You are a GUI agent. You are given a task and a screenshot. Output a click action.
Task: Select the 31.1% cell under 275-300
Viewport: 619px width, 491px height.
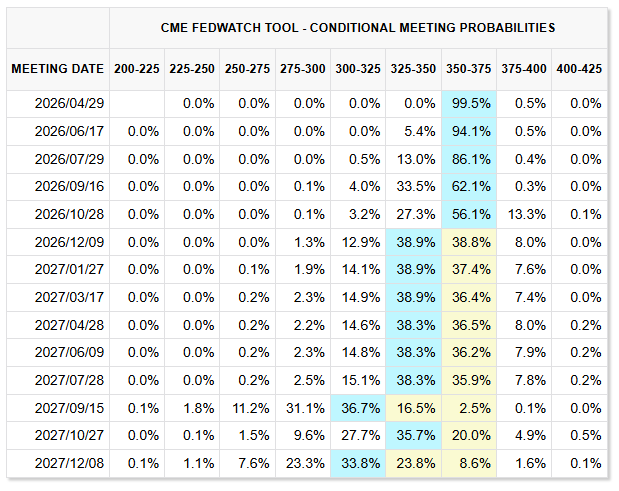tap(302, 408)
